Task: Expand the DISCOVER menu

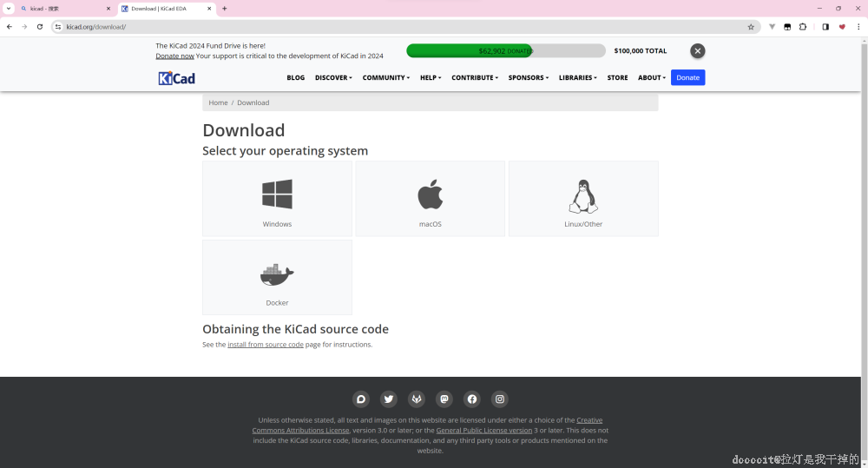Action: pos(333,77)
